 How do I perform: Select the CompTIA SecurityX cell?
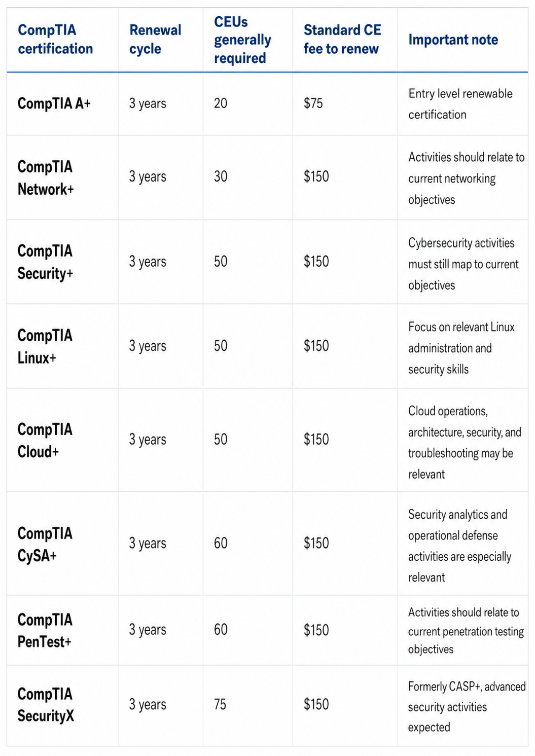coord(46,704)
